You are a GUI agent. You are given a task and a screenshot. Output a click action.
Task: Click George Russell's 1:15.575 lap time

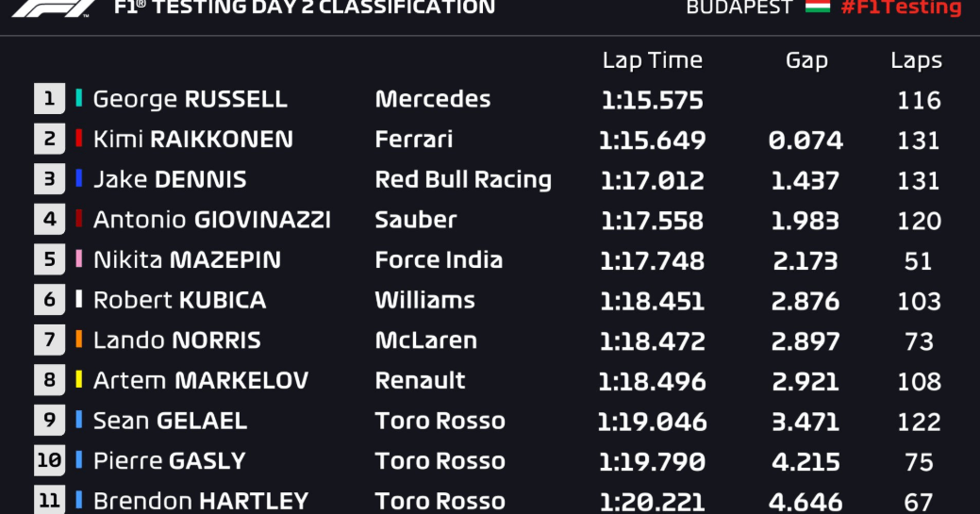pyautogui.click(x=652, y=100)
